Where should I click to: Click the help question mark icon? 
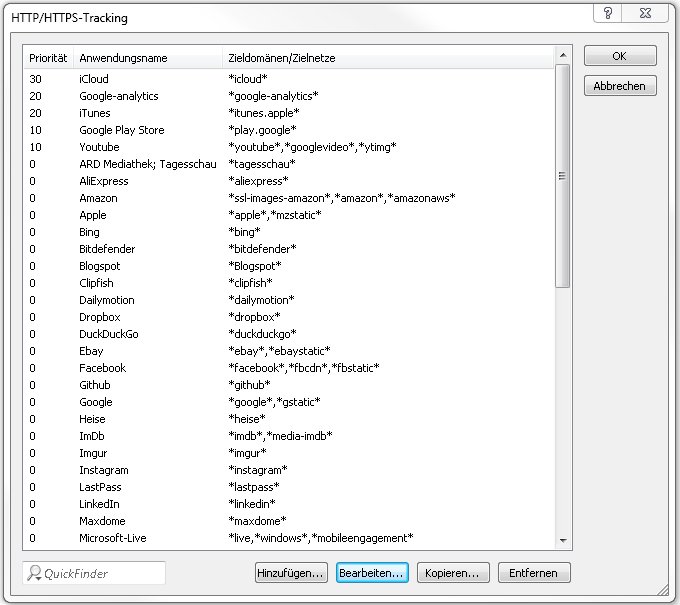coord(608,13)
